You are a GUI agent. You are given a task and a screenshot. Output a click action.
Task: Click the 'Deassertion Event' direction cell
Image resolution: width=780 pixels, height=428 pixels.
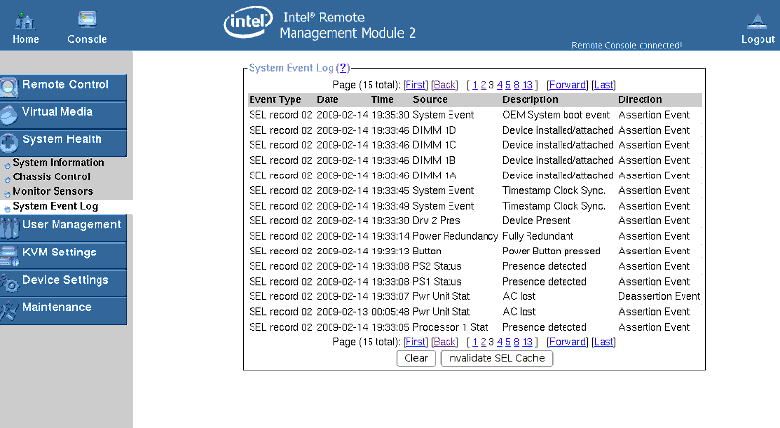click(x=659, y=297)
